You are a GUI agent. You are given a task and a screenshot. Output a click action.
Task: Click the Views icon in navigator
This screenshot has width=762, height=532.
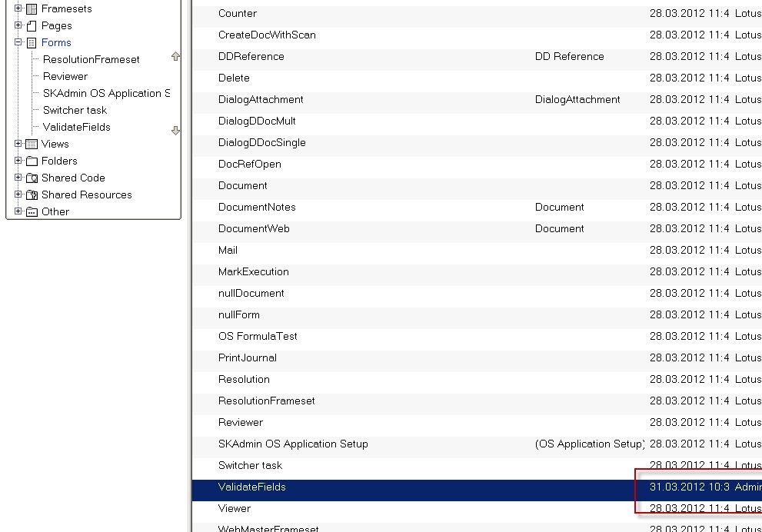coord(32,145)
